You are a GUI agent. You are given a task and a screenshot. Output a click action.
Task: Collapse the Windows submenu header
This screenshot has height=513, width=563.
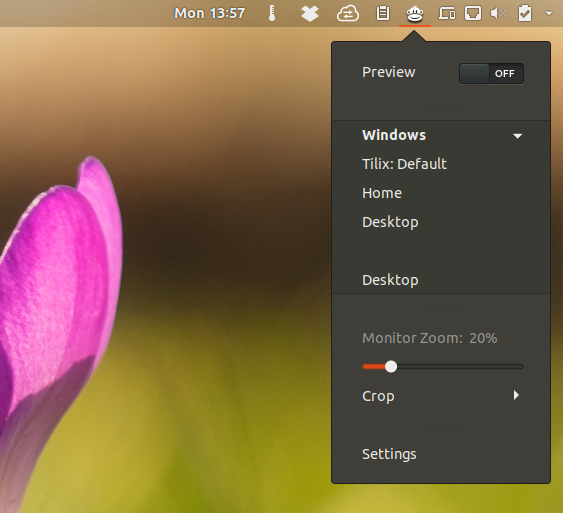441,135
